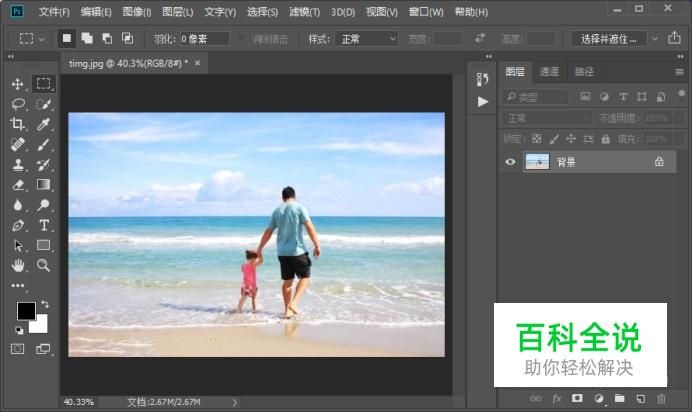Viewport: 692px width, 412px height.
Task: Pick the Eyedropper tool
Action: [44, 124]
